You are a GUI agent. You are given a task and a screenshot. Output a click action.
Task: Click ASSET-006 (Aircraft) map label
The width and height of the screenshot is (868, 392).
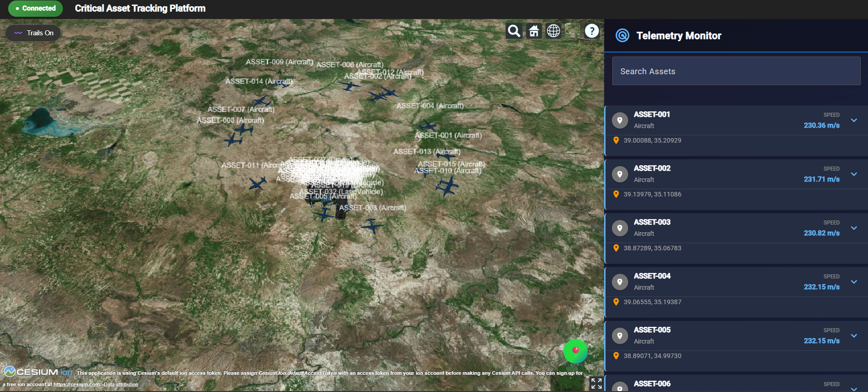[350, 65]
